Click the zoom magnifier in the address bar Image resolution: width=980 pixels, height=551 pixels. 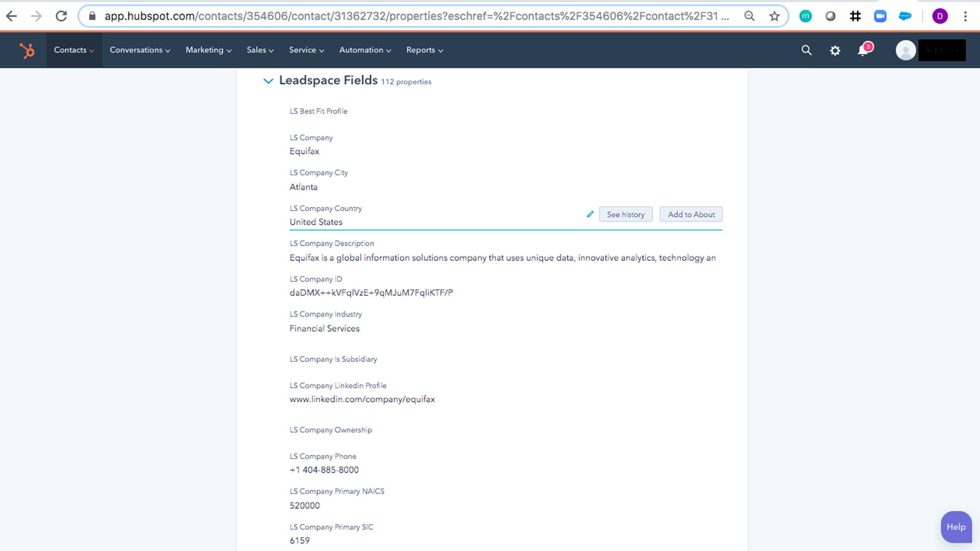click(x=749, y=16)
